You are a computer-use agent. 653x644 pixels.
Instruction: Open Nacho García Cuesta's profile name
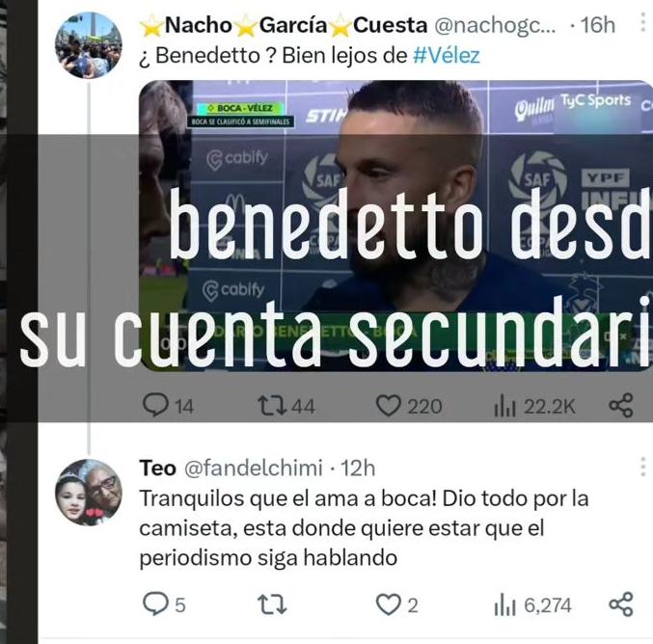coord(284,25)
